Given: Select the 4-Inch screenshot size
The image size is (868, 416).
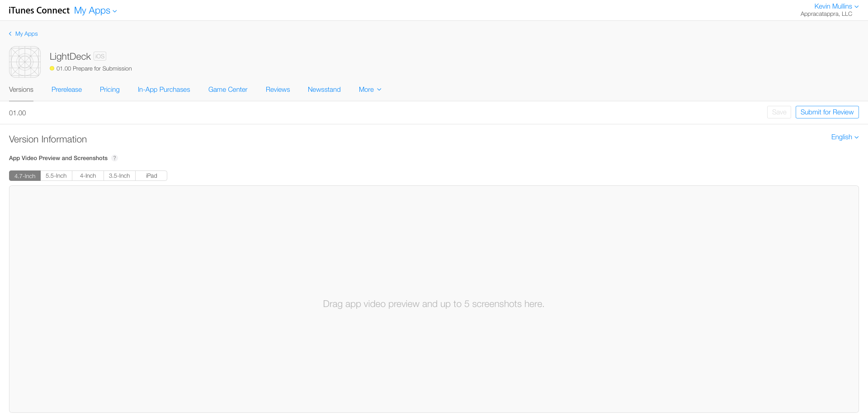Looking at the screenshot, I should (88, 175).
